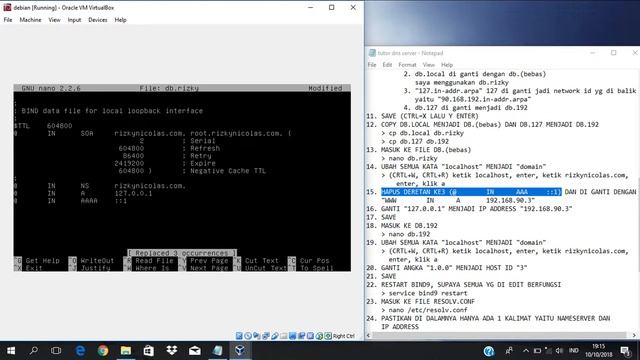Image resolution: width=640 pixels, height=360 pixels.
Task: Switch to VirtualBox via taskbar cube icon
Action: [240, 351]
